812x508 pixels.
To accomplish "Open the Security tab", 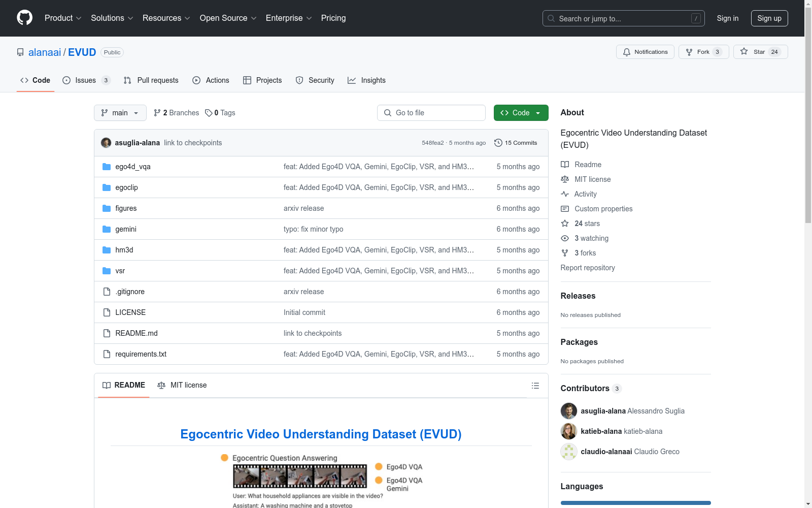I will (x=315, y=80).
